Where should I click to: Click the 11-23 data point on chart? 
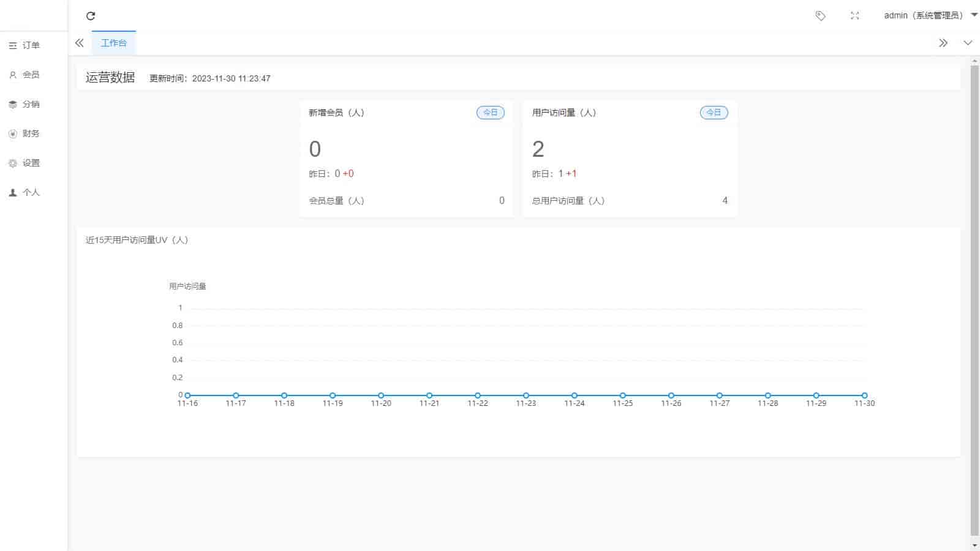(x=526, y=395)
